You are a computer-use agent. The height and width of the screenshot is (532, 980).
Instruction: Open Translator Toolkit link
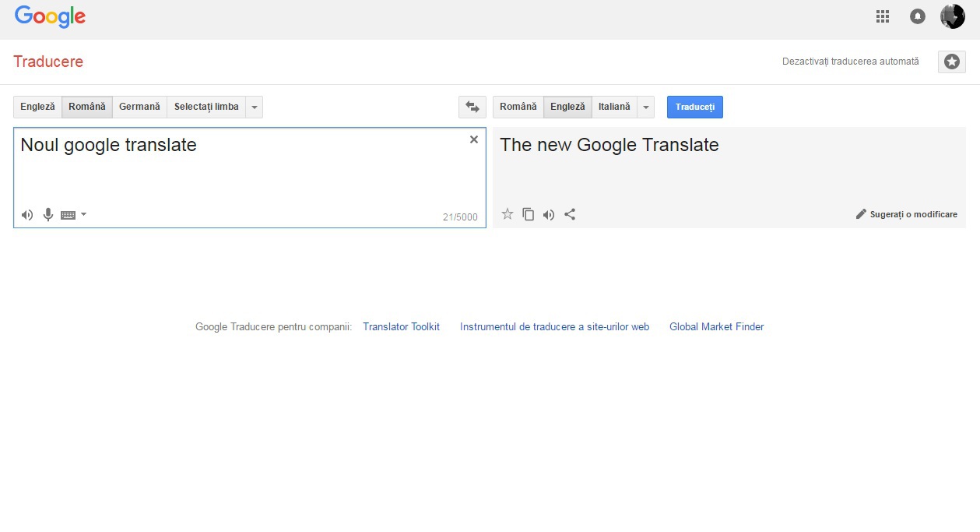tap(401, 327)
